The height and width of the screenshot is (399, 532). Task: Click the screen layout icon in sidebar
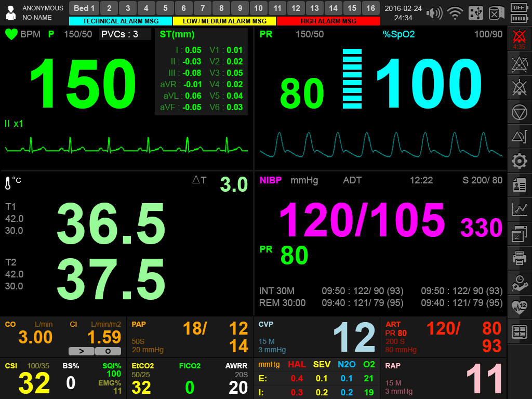coord(520,233)
